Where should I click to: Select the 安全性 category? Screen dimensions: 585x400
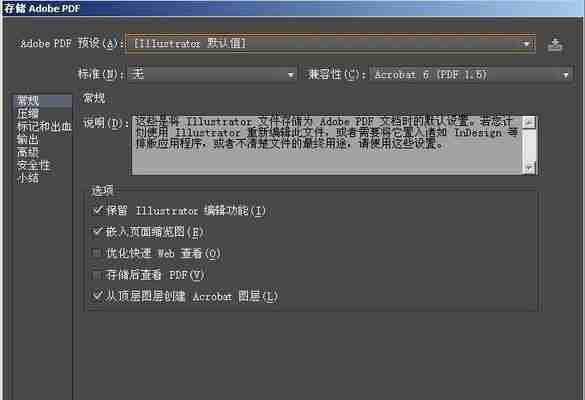point(33,165)
